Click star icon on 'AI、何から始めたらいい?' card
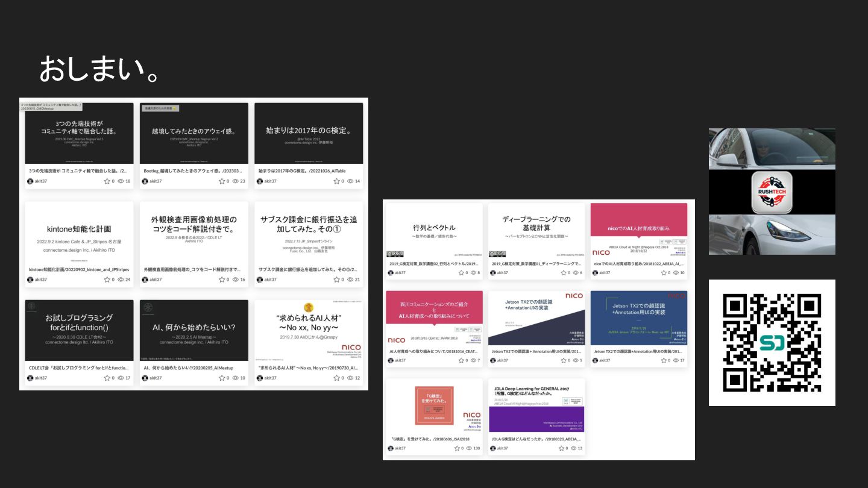The image size is (868, 488). pos(222,378)
